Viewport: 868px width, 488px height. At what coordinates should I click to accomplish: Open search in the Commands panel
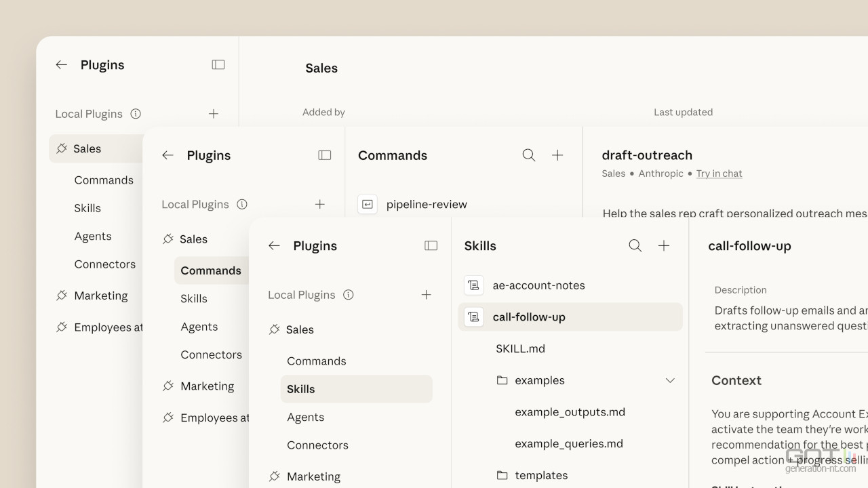(529, 155)
